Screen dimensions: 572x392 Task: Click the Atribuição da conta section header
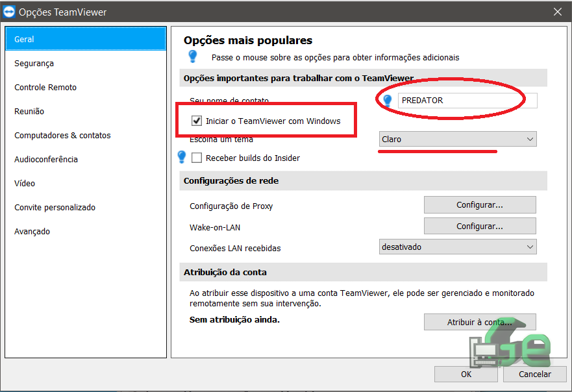point(363,272)
